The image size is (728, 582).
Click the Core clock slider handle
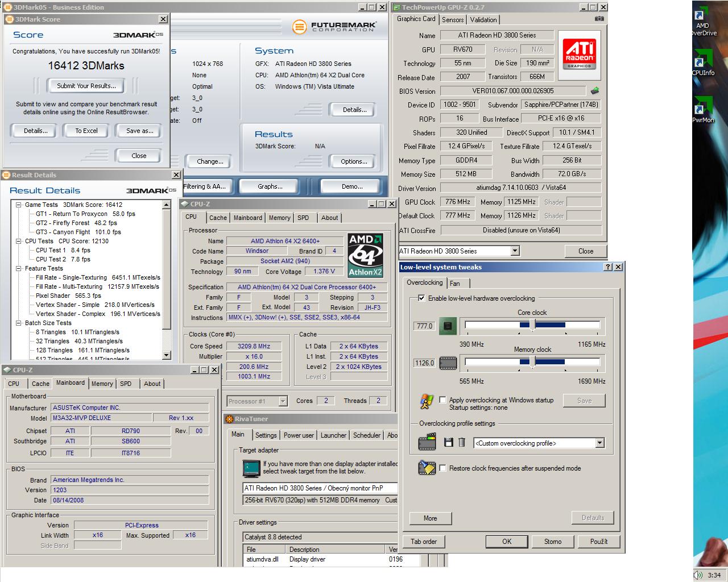(x=532, y=325)
